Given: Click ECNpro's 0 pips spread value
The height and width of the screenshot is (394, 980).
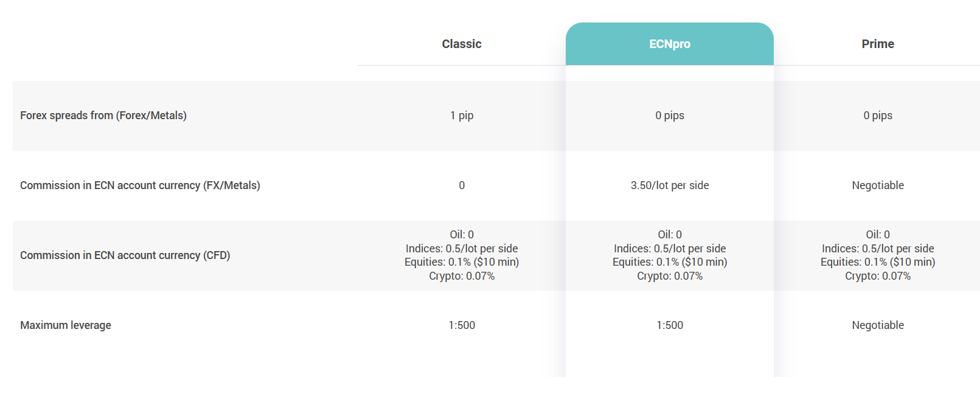Looking at the screenshot, I should pyautogui.click(x=670, y=116).
